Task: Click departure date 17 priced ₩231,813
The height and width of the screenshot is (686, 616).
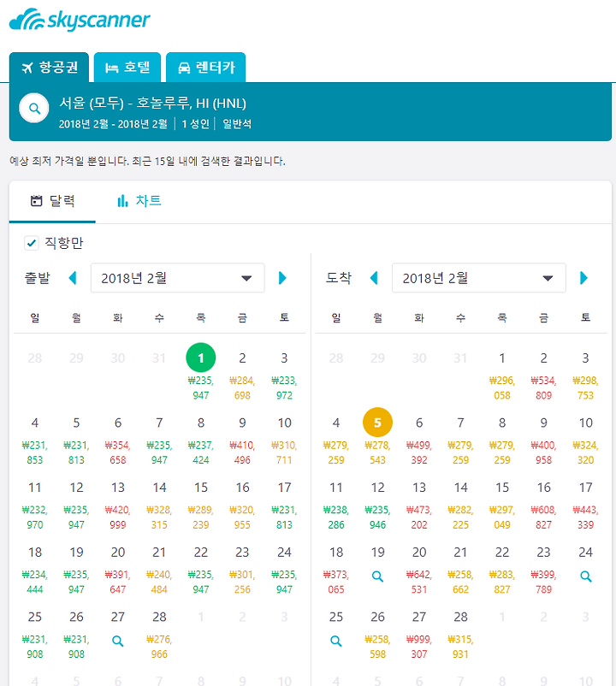Action: (x=284, y=506)
